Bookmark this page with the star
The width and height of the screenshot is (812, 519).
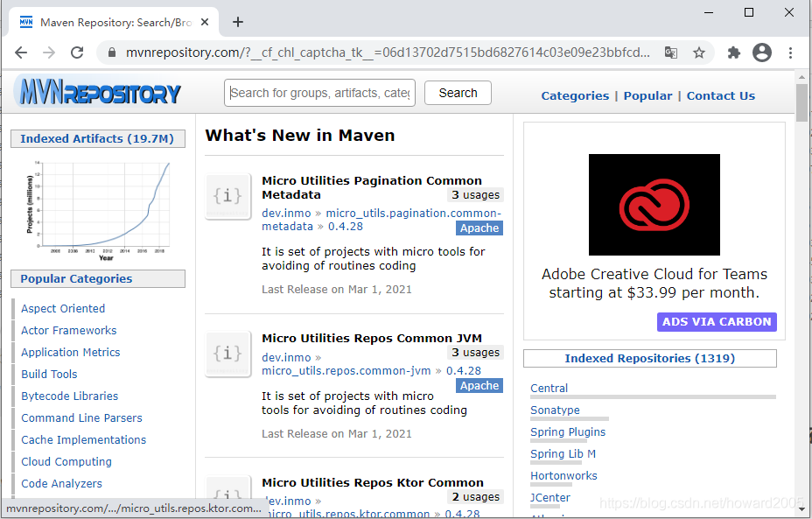tap(699, 53)
